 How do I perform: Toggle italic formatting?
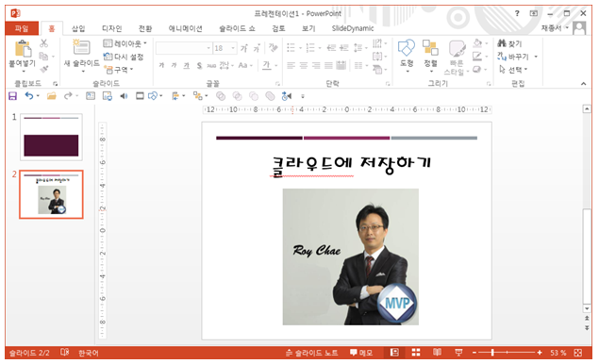coord(174,65)
